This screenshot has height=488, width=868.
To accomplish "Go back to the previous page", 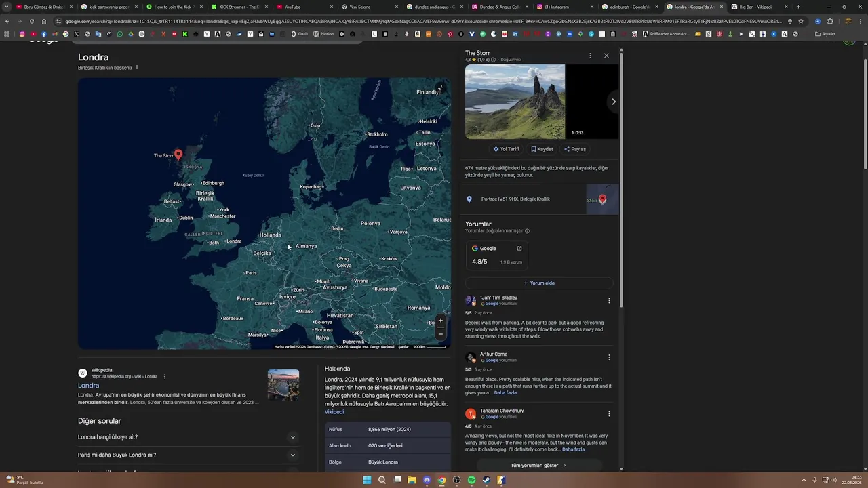I will tap(7, 21).
